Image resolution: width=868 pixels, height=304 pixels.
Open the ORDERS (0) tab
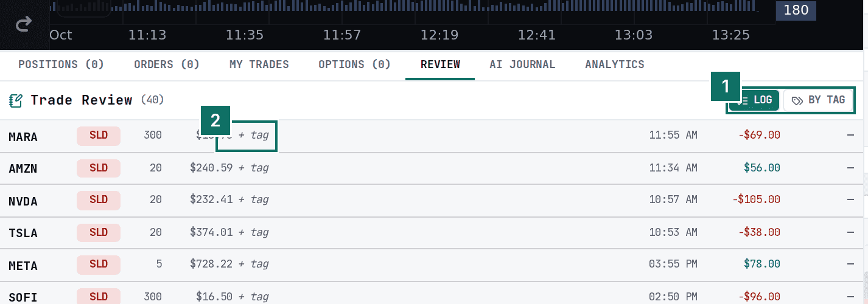coord(167,64)
